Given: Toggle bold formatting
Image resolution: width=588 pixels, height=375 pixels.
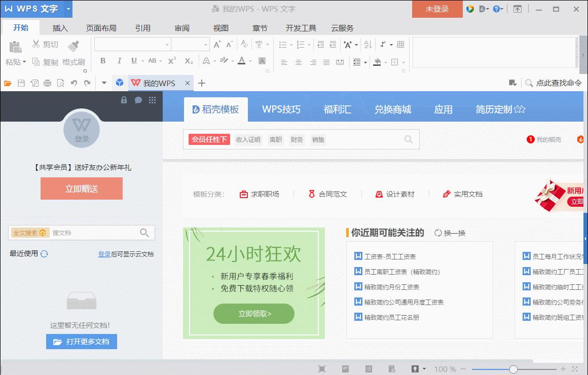Looking at the screenshot, I should (x=102, y=62).
